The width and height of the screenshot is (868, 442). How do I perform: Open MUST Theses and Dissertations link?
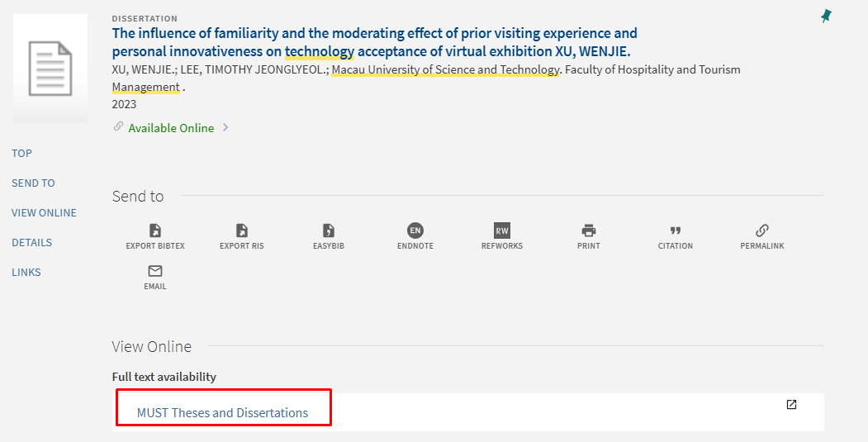click(222, 413)
